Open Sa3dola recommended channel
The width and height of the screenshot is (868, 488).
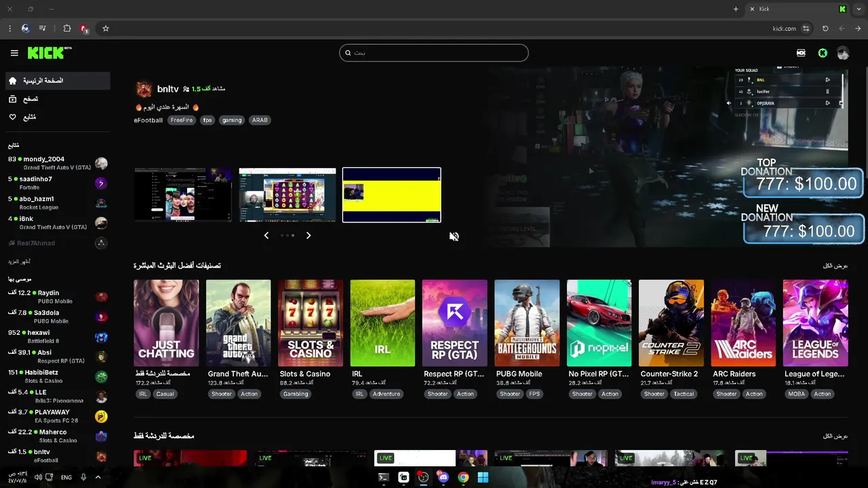point(57,317)
